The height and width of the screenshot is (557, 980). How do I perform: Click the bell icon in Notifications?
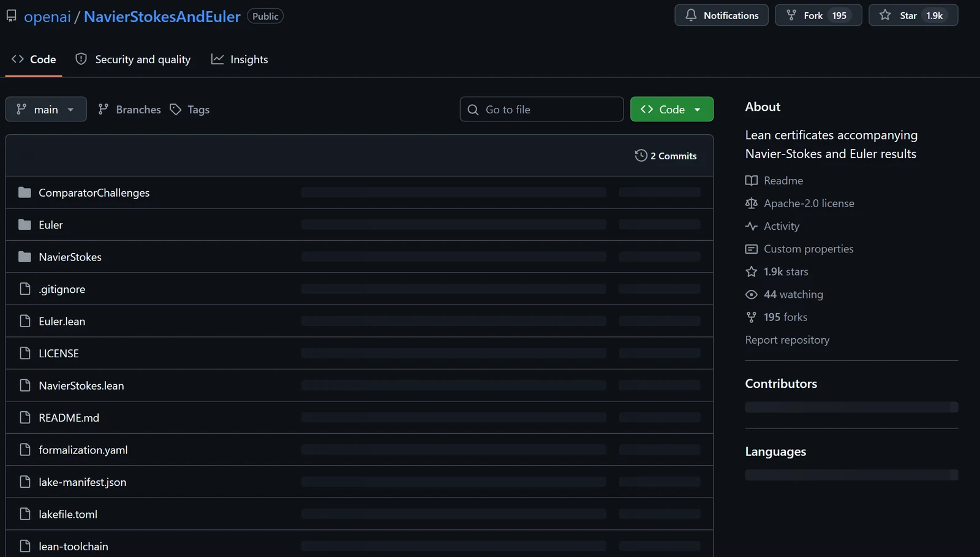(691, 15)
